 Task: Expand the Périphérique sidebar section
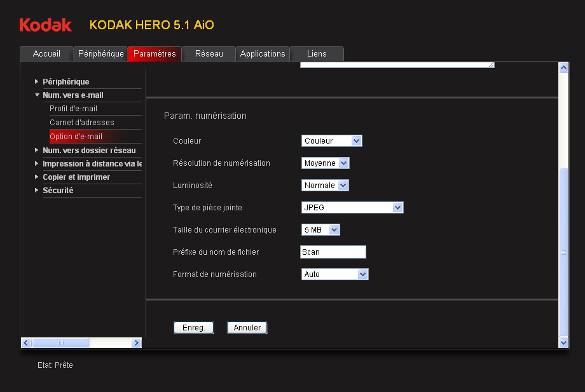click(65, 82)
